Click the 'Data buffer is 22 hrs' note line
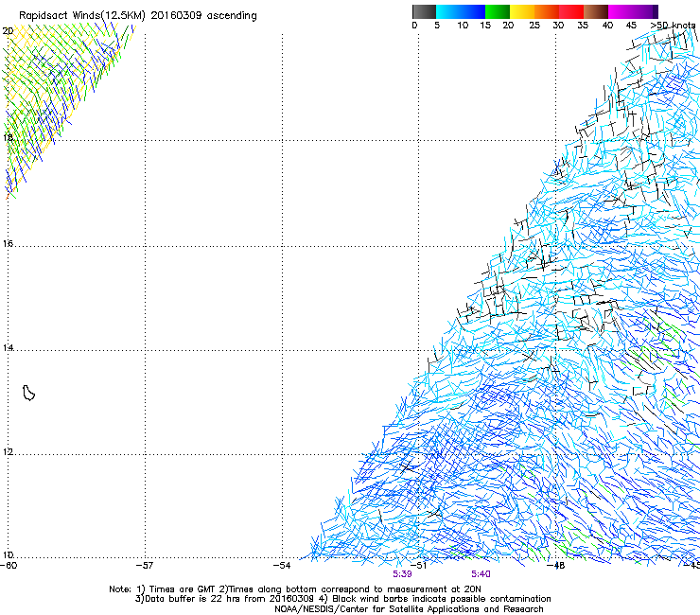The width and height of the screenshot is (700, 615). click(342, 599)
